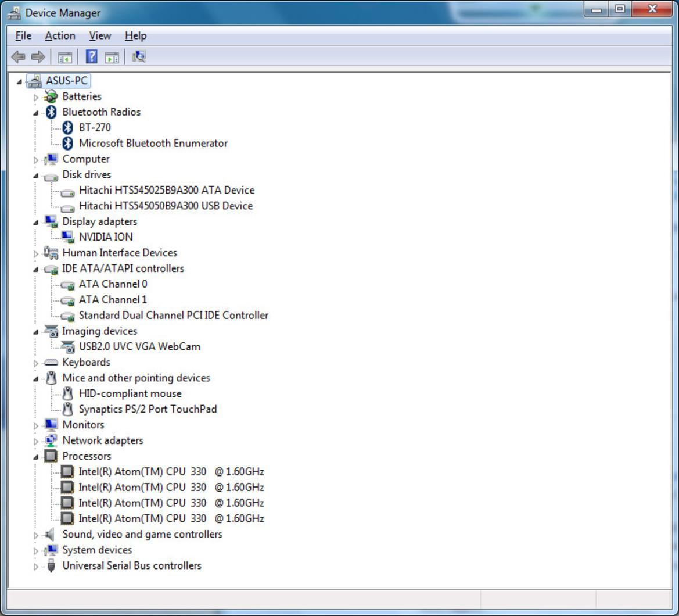The width and height of the screenshot is (679, 616).
Task: Click the NVIDIA ION adapter icon
Action: tap(67, 237)
